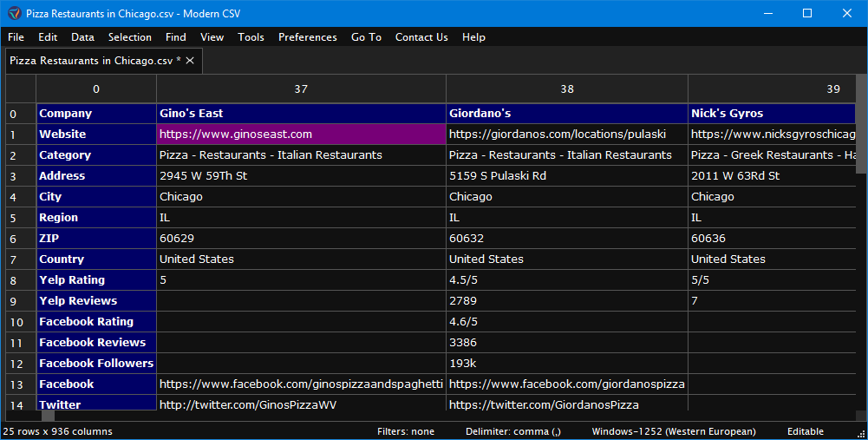Viewport: 868px width, 440px height.
Task: Click the 2011 W 63Rd St cell
Action: tap(773, 175)
